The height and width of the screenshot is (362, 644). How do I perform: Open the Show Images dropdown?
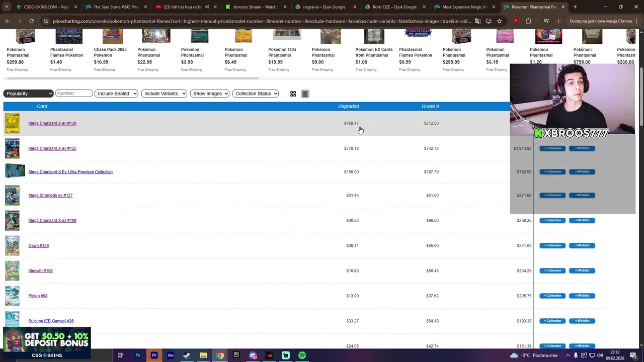(210, 94)
